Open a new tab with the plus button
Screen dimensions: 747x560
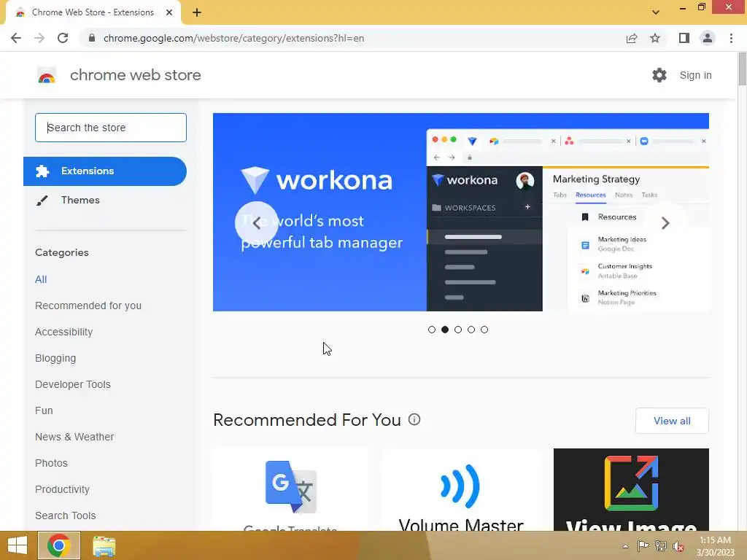coord(197,12)
